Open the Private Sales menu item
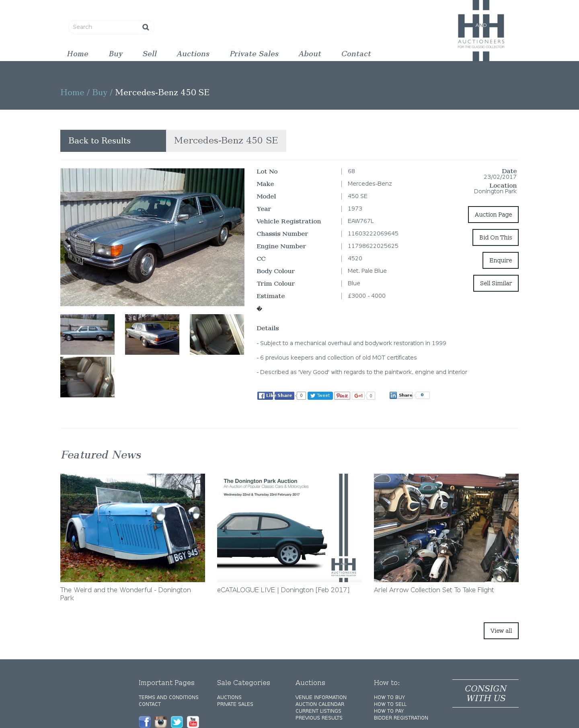This screenshot has width=579, height=728. point(254,54)
